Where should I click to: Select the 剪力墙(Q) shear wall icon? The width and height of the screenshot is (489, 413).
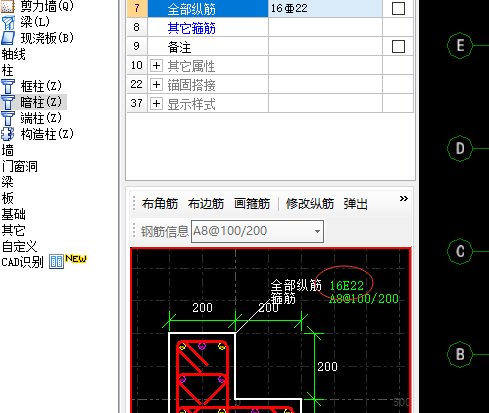pyautogui.click(x=8, y=6)
